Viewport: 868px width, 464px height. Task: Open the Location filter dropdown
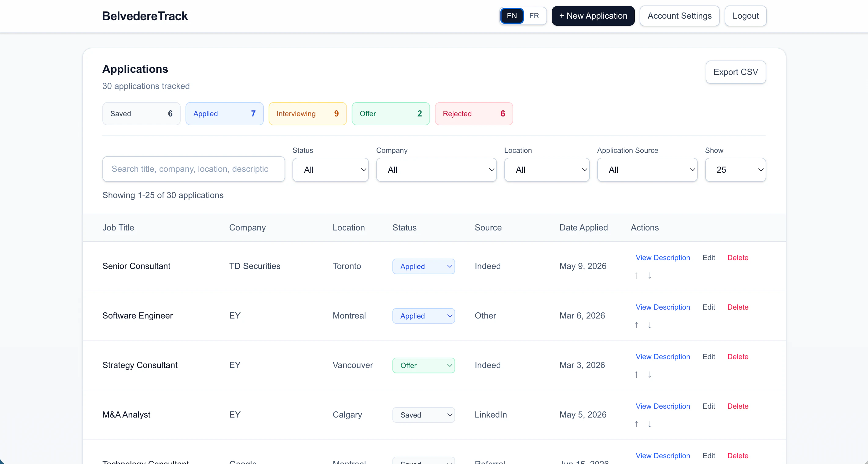pos(547,170)
